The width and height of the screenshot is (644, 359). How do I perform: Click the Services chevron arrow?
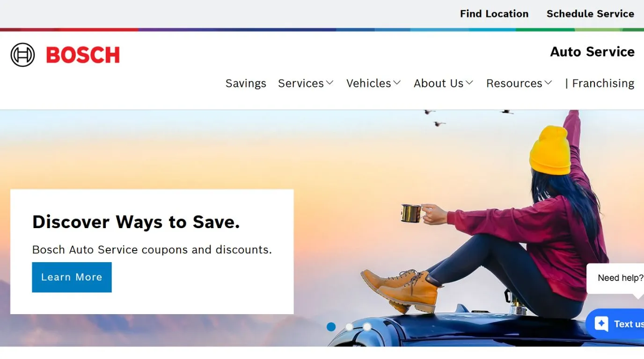click(x=329, y=83)
